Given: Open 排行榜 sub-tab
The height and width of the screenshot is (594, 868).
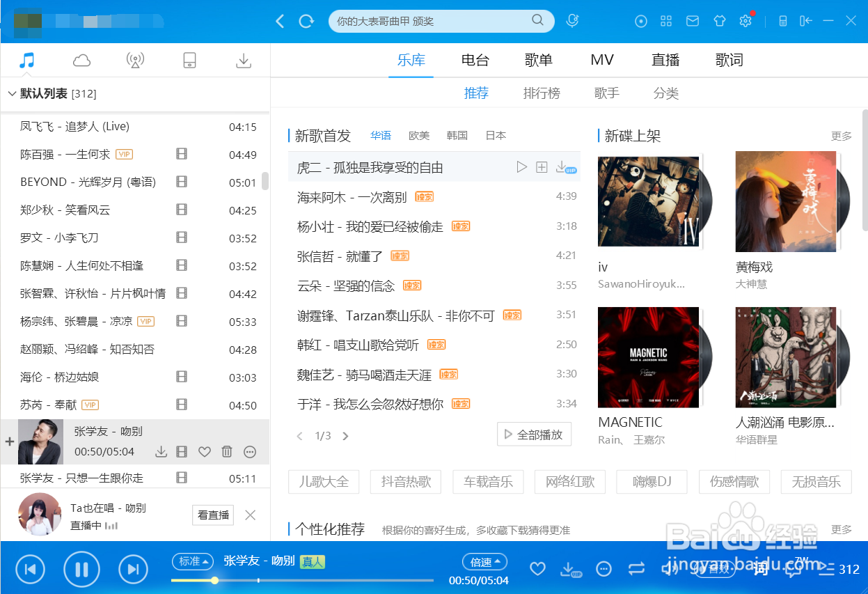Looking at the screenshot, I should [542, 93].
